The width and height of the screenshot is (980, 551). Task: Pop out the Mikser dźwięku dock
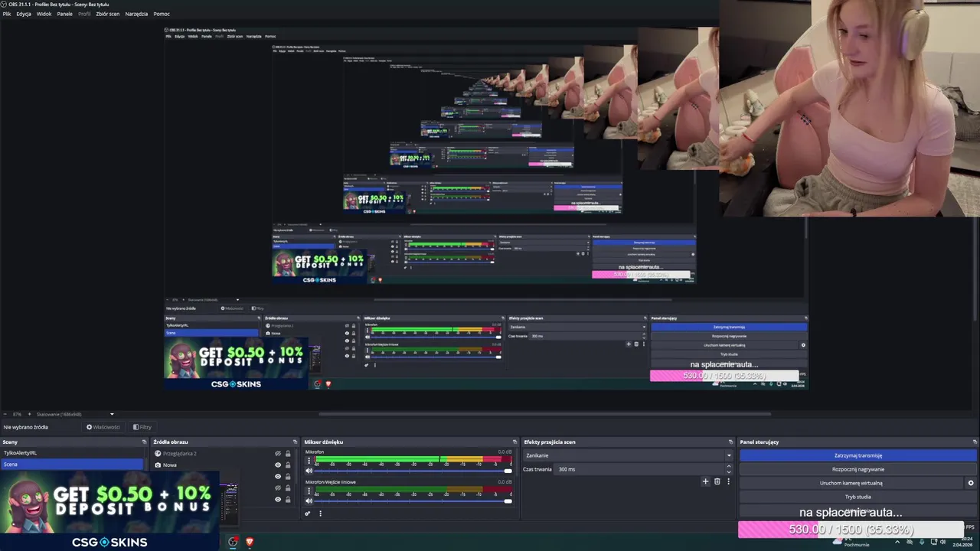514,442
